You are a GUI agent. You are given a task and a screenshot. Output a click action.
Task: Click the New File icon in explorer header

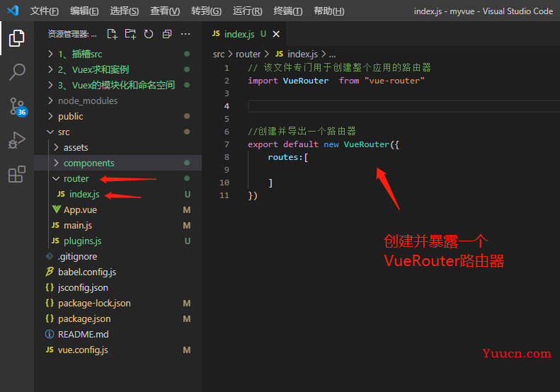tap(112, 34)
